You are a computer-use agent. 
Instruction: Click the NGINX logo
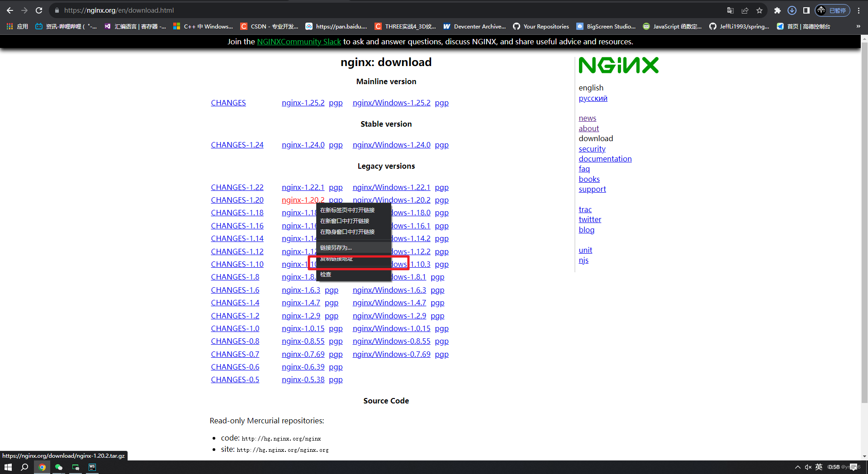click(x=618, y=65)
